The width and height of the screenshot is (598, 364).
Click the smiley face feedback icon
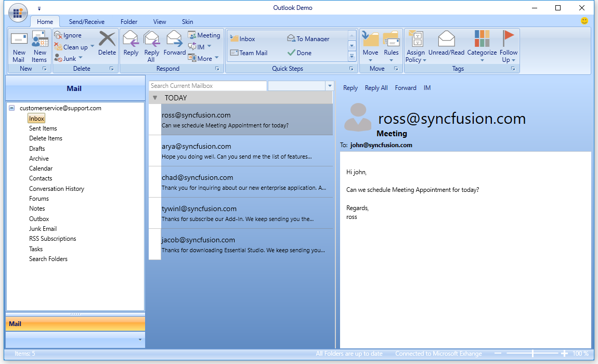[x=584, y=21]
